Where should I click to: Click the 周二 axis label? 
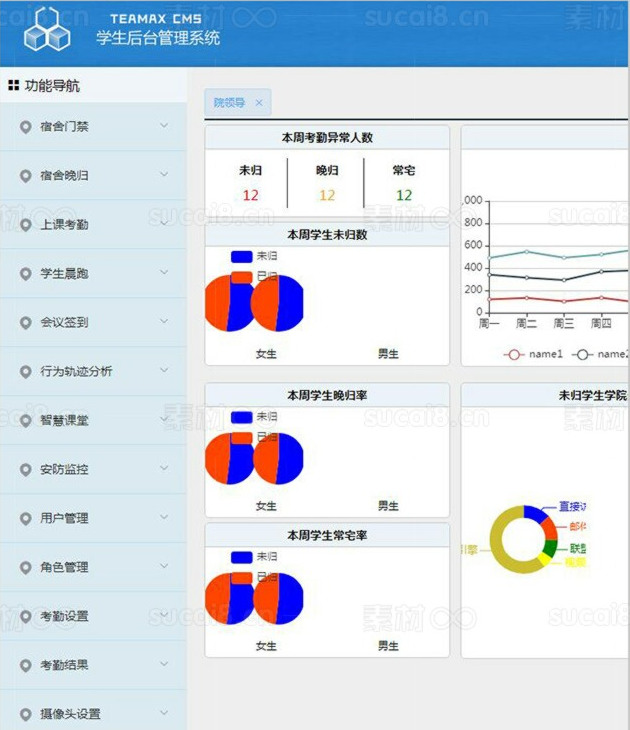(526, 324)
